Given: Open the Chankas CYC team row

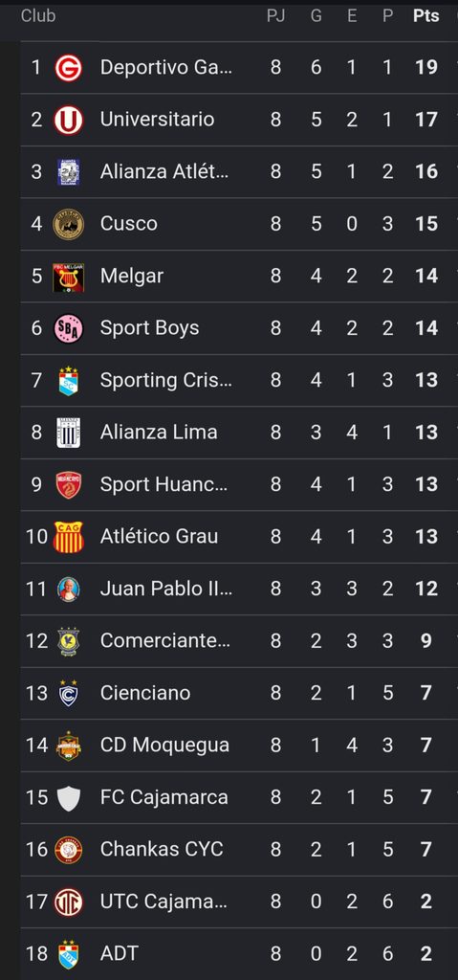Looking at the screenshot, I should tap(239, 850).
